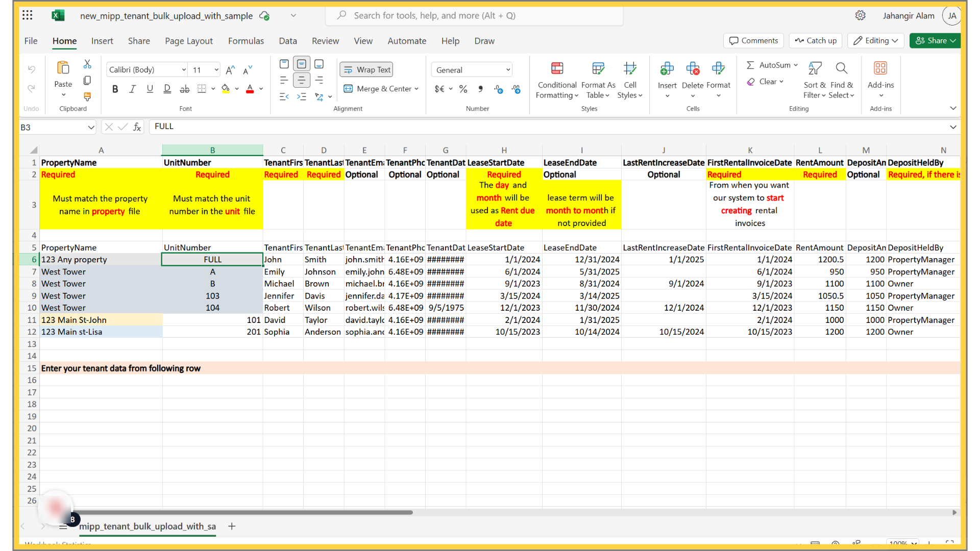The height and width of the screenshot is (551, 980).
Task: Click the Catch up button
Action: point(816,41)
